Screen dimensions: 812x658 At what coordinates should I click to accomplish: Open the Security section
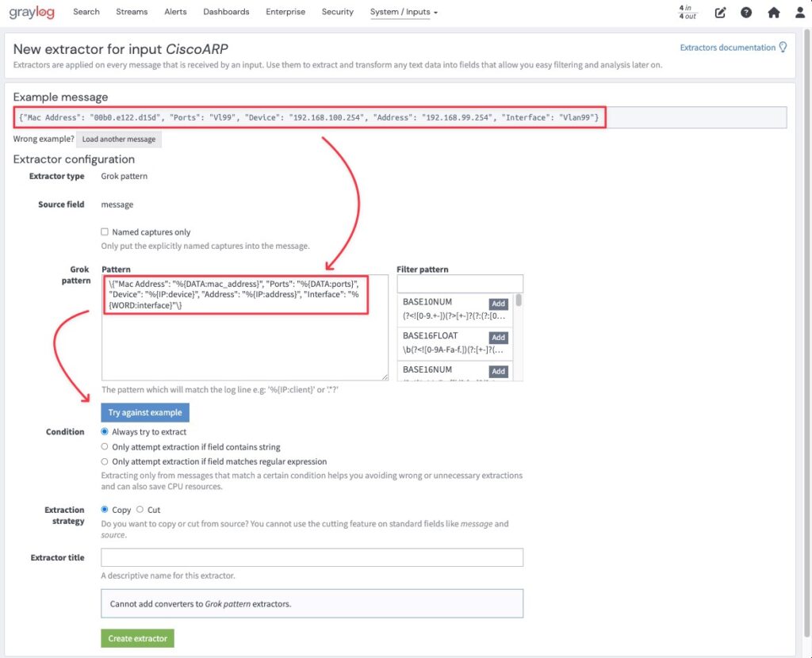[338, 11]
